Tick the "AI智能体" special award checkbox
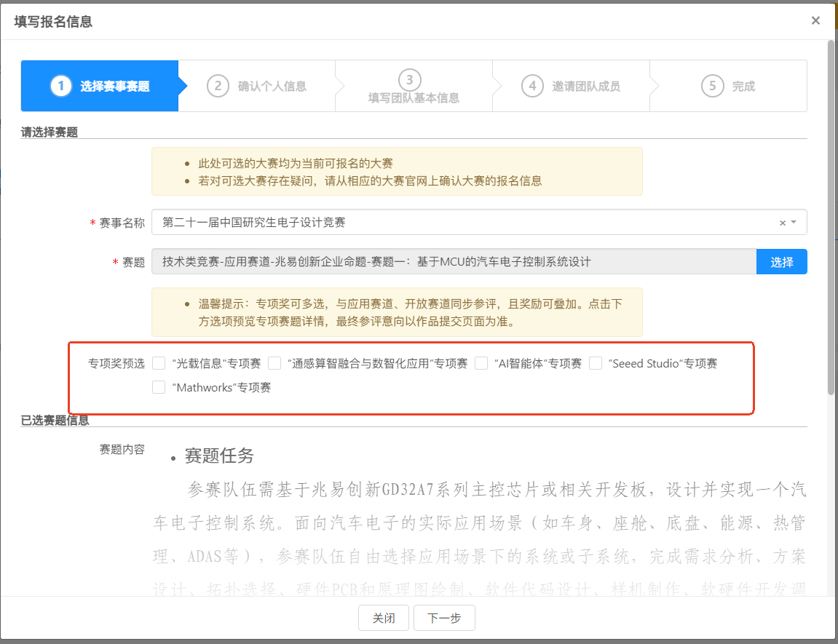The width and height of the screenshot is (838, 644). coord(481,363)
